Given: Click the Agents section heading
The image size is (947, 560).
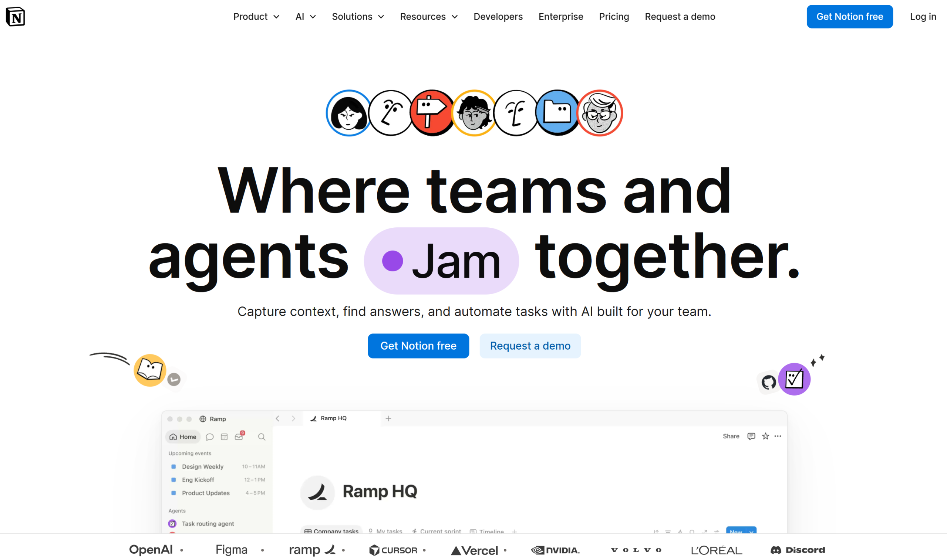Looking at the screenshot, I should pyautogui.click(x=177, y=510).
